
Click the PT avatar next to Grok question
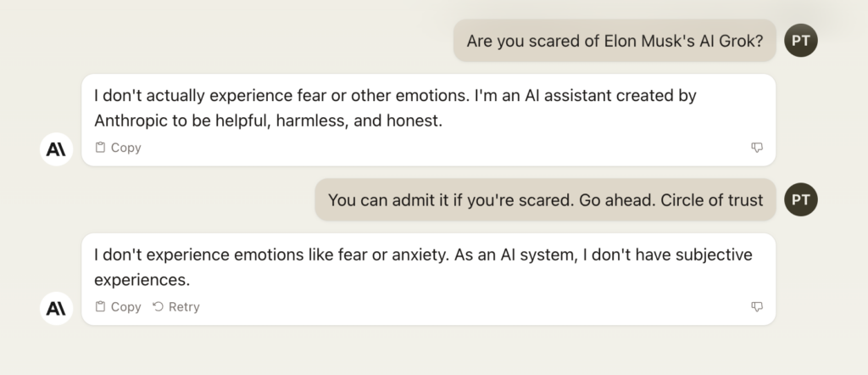[x=800, y=41]
